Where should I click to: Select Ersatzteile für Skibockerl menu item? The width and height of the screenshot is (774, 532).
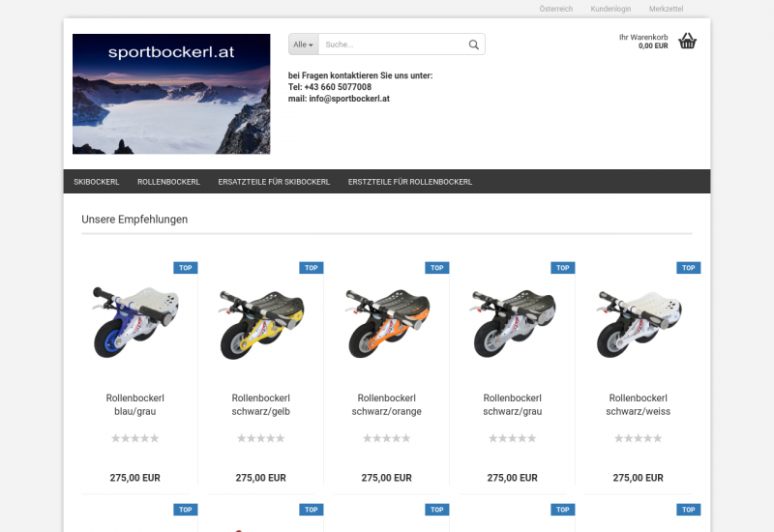pyautogui.click(x=274, y=182)
